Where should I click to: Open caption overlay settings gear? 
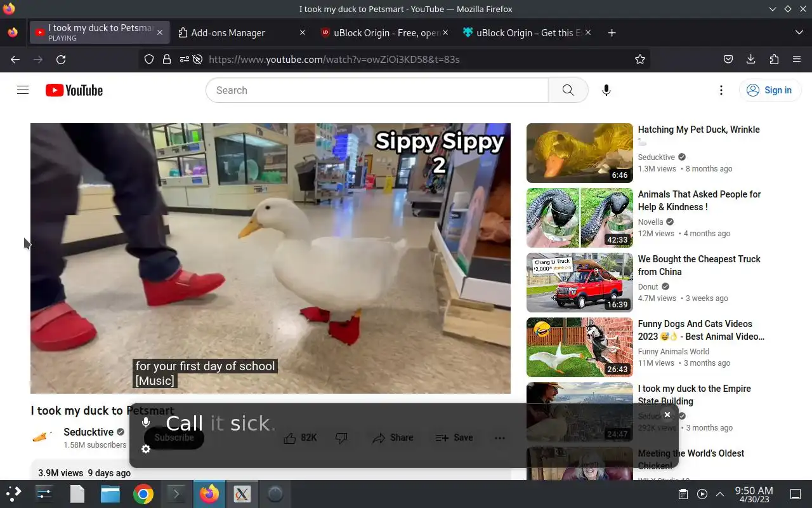(146, 449)
